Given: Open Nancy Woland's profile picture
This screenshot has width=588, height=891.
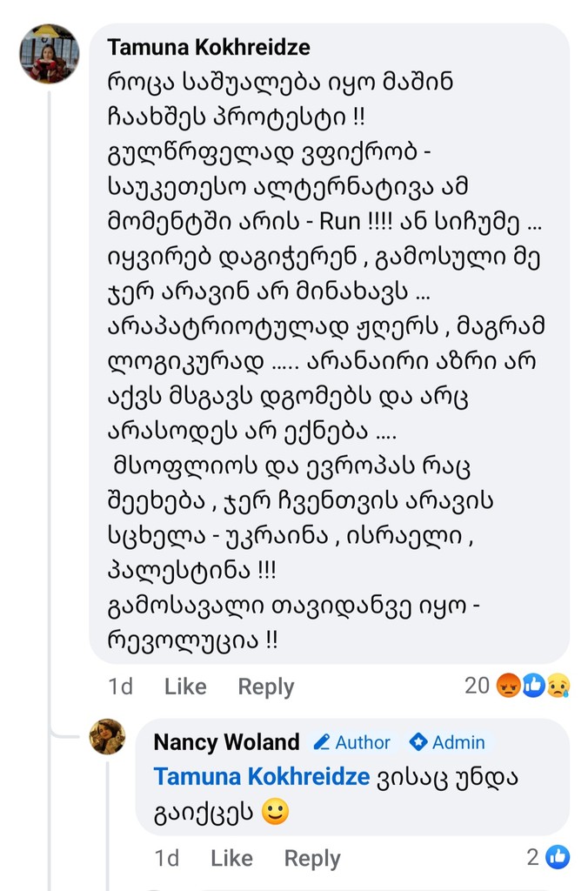Looking at the screenshot, I should click(x=107, y=737).
